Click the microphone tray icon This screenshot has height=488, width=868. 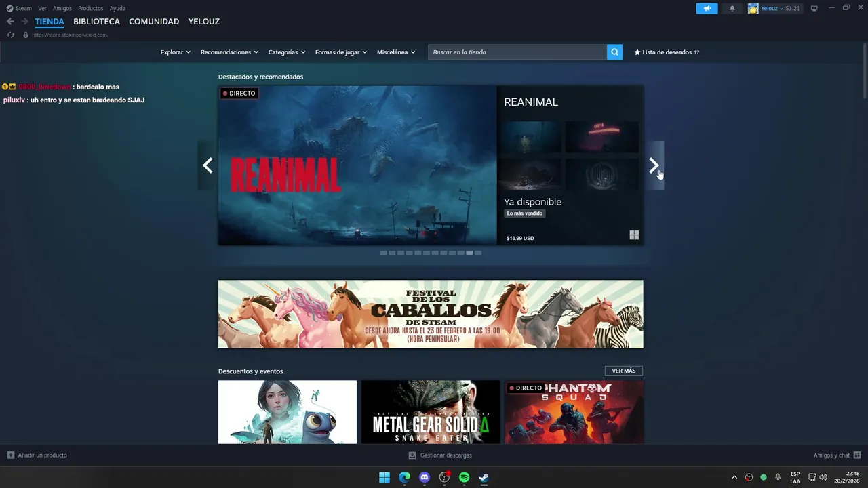tap(778, 477)
